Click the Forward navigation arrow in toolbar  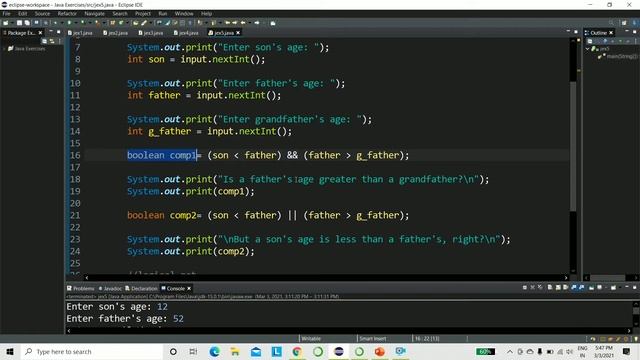coord(257,23)
